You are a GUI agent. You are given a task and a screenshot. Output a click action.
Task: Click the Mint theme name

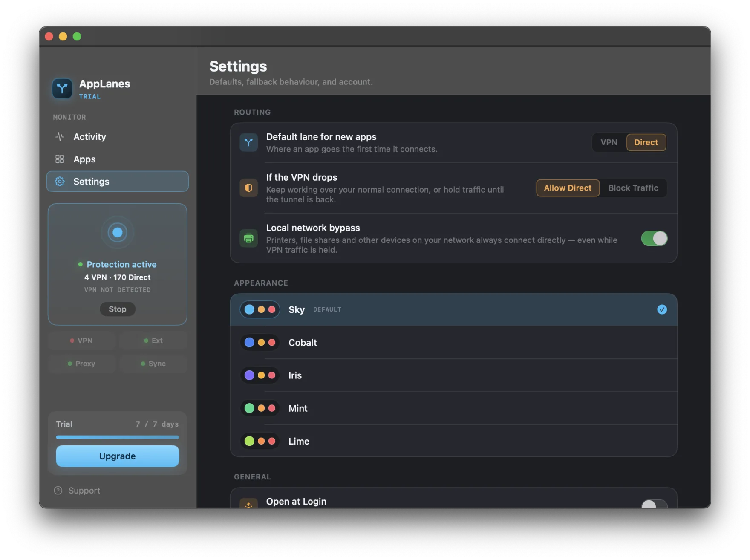point(298,408)
